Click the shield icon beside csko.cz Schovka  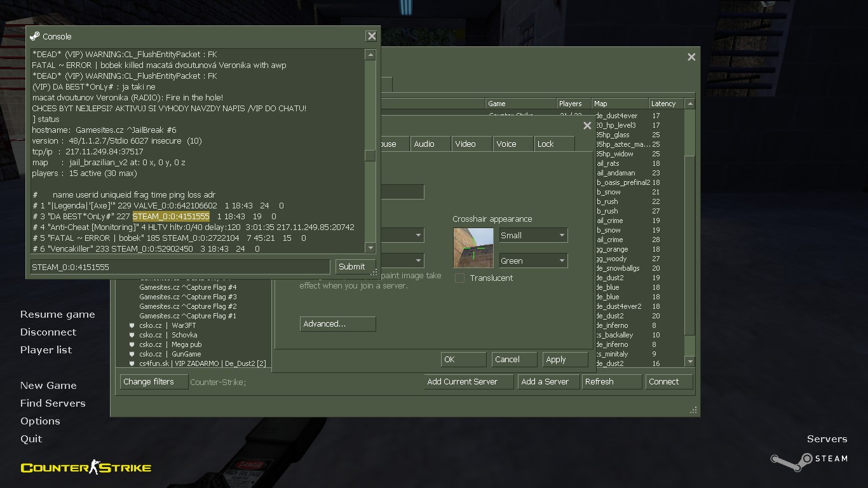coord(132,335)
